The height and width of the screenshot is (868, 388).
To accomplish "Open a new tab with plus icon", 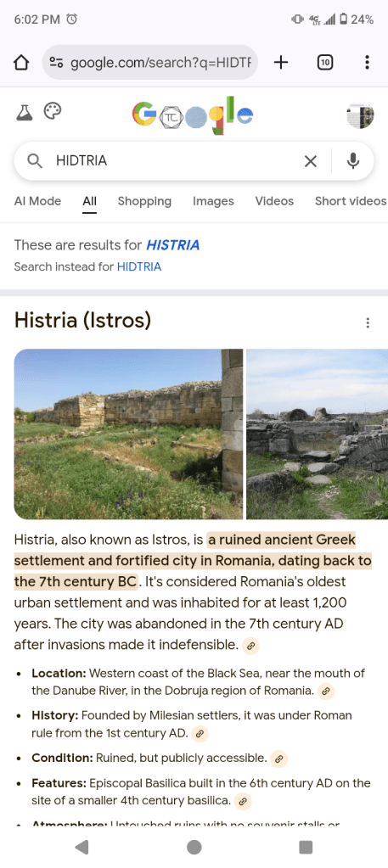I will coord(281,63).
